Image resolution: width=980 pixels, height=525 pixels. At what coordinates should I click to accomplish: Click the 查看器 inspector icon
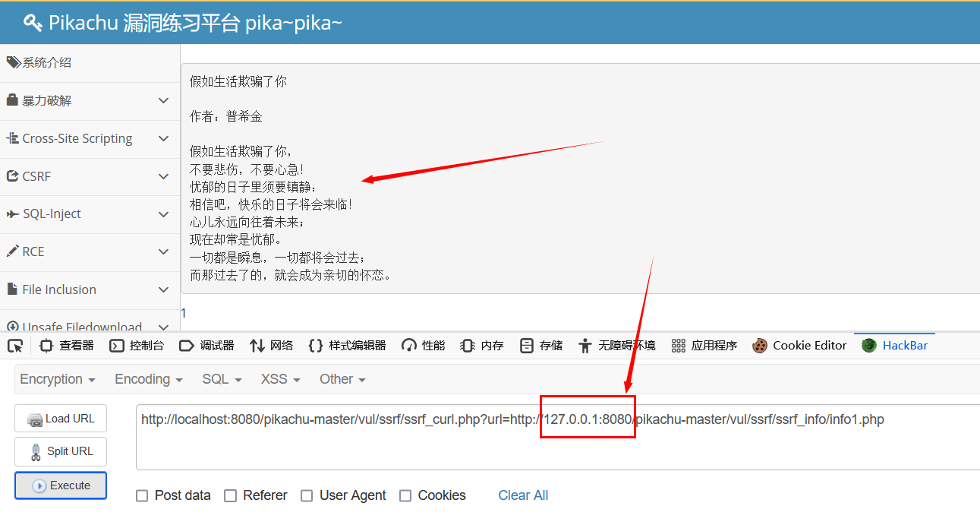[x=46, y=346]
